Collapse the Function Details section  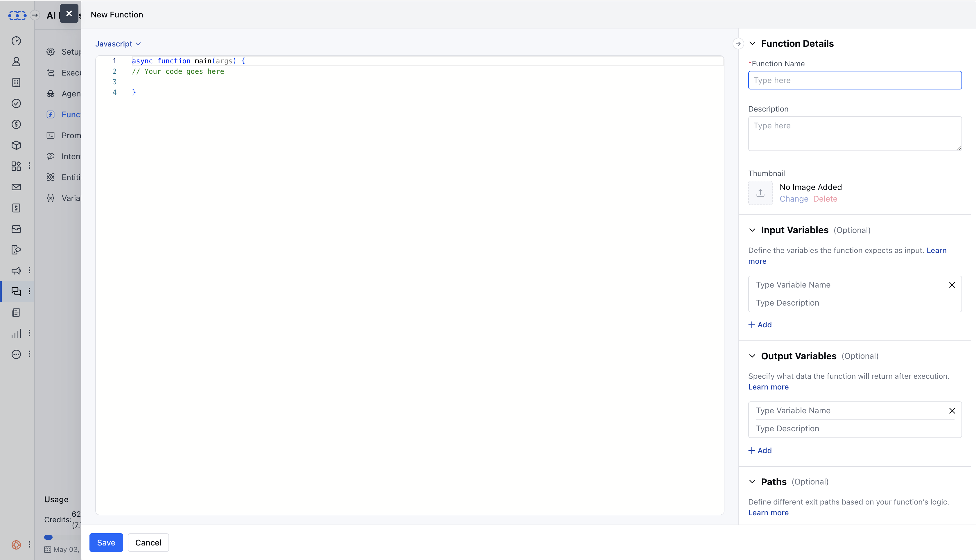click(752, 44)
